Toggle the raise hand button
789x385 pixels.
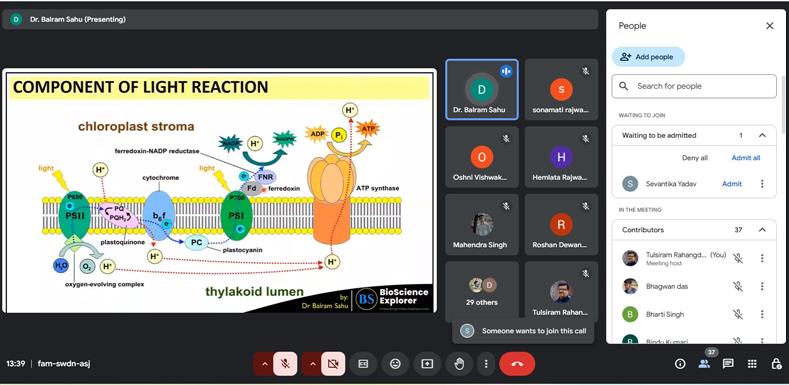point(459,364)
